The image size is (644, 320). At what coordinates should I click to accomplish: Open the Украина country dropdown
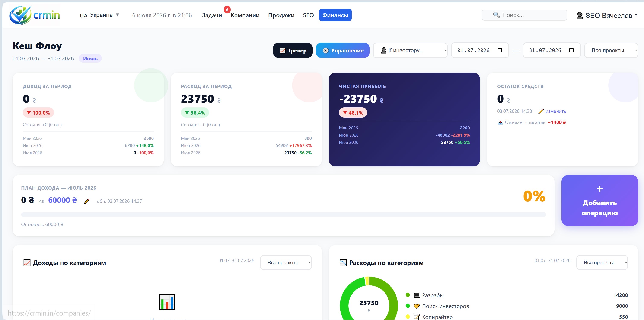(99, 15)
